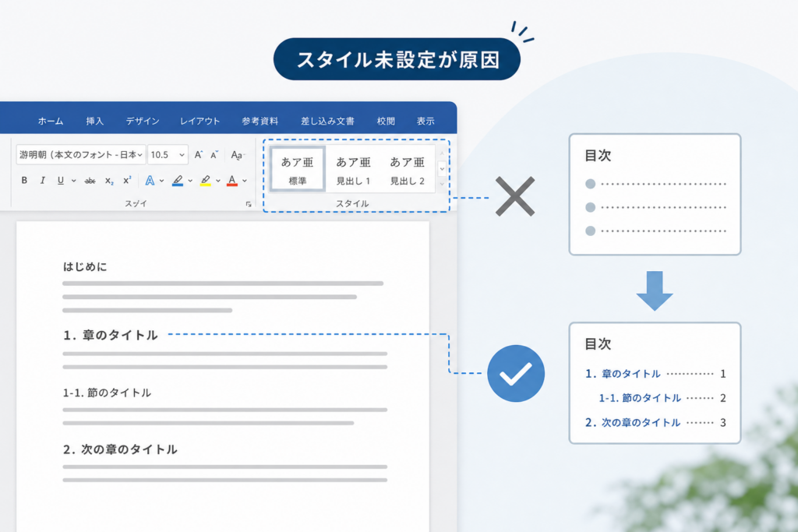798x532 pixels.
Task: Toggle italic formatting with the I button
Action: click(42, 180)
